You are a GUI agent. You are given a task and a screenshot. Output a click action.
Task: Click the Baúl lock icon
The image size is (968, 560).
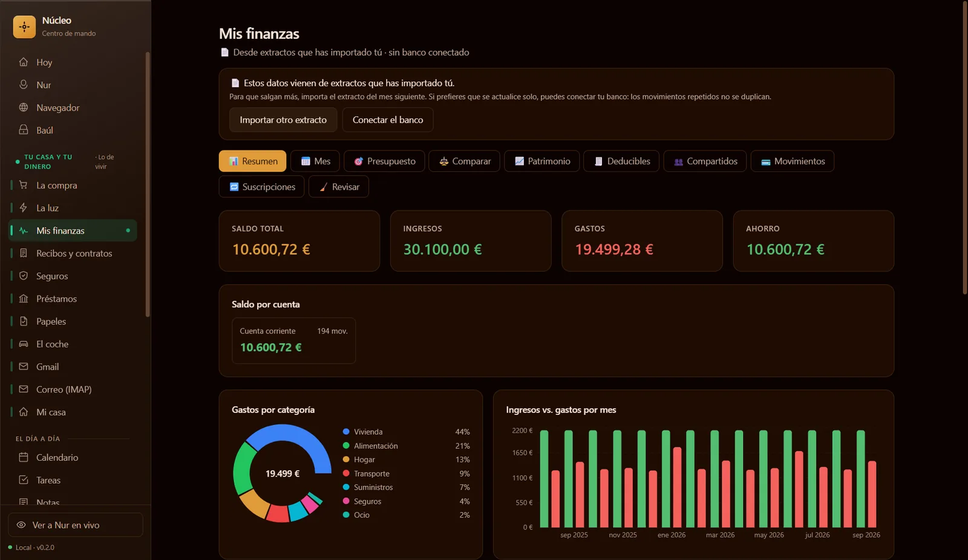(24, 130)
